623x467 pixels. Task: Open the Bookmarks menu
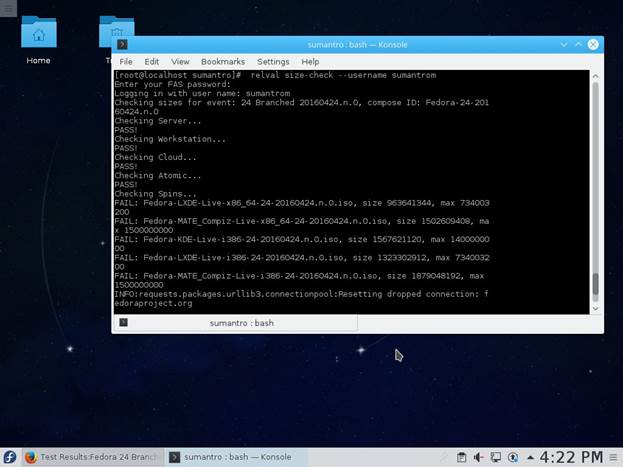tap(223, 62)
